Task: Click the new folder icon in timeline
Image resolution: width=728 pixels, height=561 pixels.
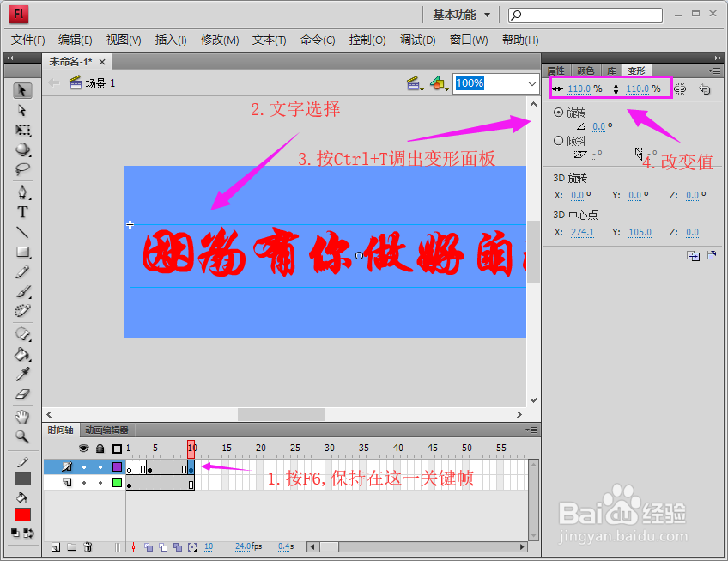Action: [71, 547]
